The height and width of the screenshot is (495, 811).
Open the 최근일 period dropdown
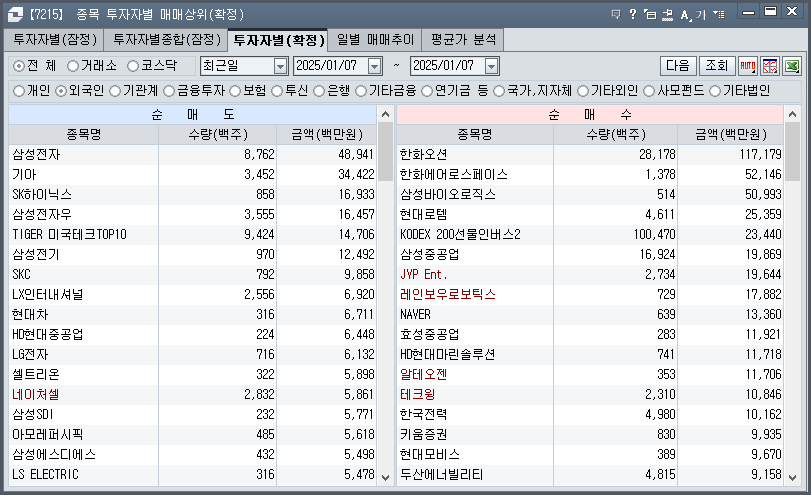(x=280, y=66)
